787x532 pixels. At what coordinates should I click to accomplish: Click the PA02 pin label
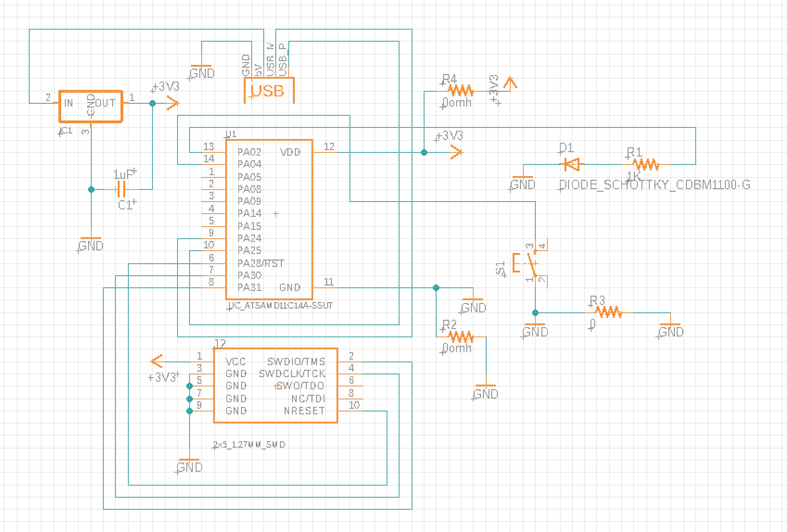[249, 152]
